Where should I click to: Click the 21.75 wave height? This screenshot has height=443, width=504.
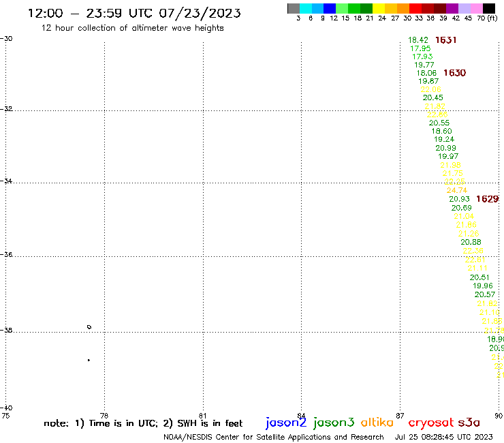452,173
